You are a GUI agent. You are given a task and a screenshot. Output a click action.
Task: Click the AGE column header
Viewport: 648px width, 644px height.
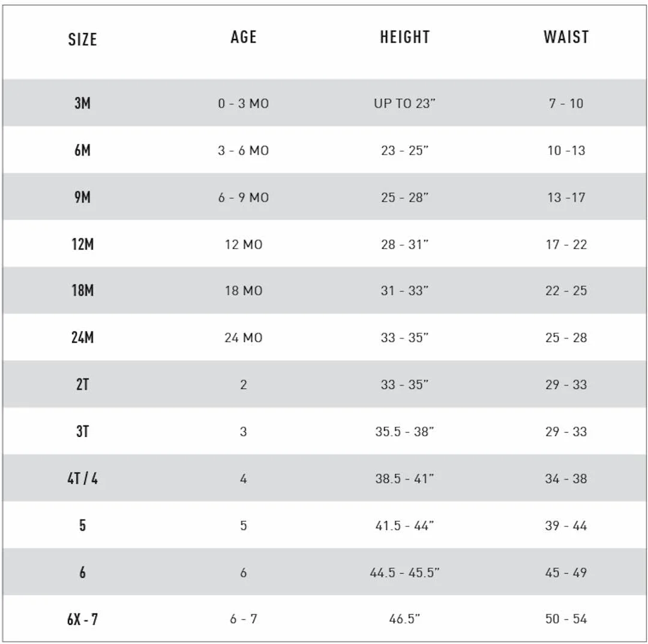click(243, 37)
